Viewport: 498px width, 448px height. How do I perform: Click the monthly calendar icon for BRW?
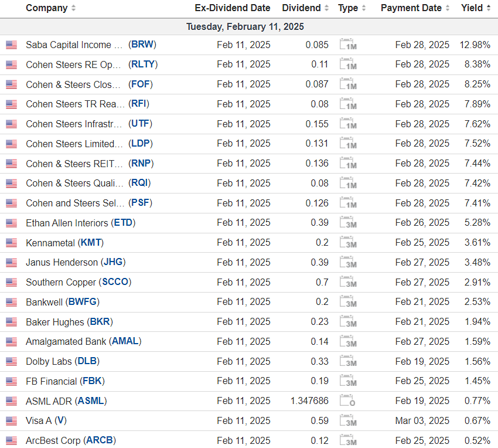pos(348,45)
